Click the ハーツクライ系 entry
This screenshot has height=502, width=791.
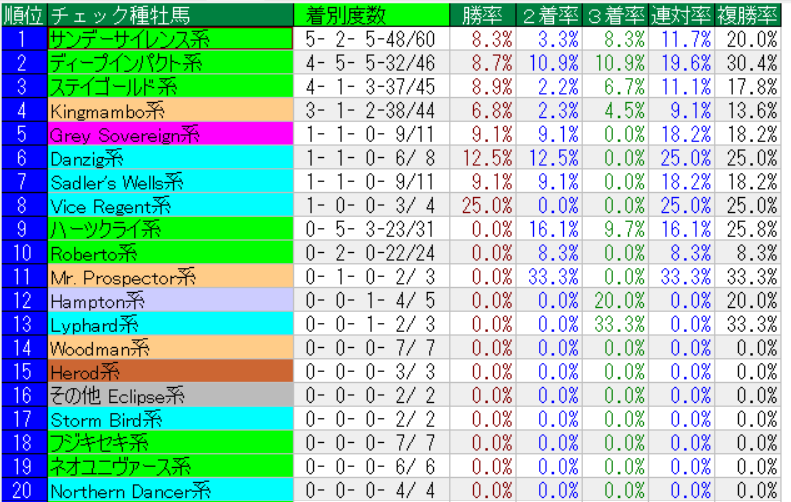170,228
